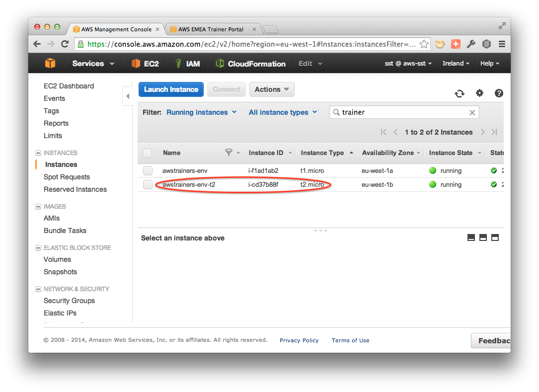Collapse the left navigation pane arrow
539x392 pixels.
pyautogui.click(x=128, y=96)
